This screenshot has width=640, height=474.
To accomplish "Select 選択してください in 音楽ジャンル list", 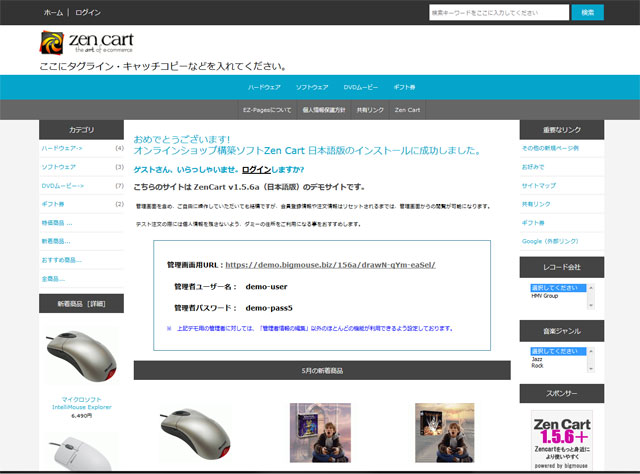I will pos(558,351).
